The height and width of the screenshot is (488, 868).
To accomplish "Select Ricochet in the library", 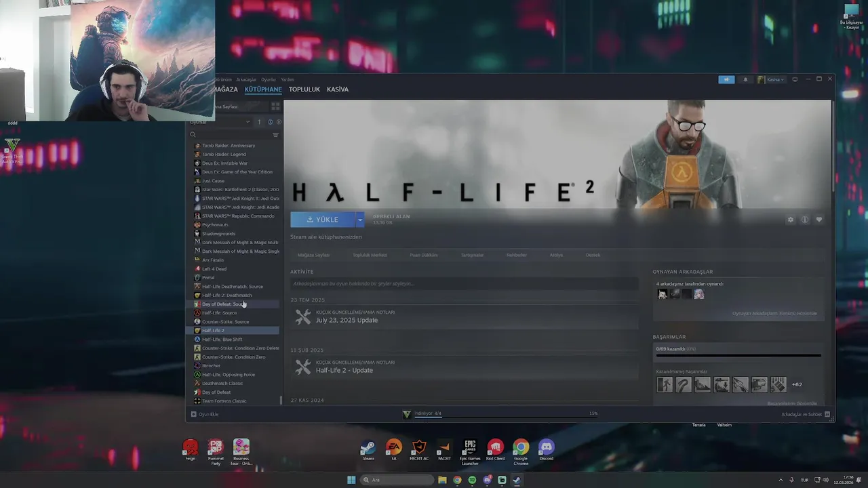I will coord(211,366).
